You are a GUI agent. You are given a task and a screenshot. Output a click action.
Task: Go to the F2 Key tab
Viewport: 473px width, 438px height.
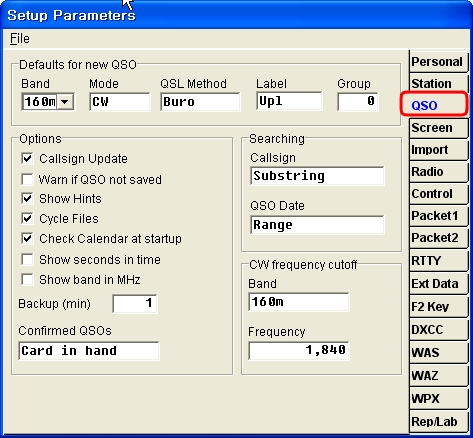click(438, 307)
